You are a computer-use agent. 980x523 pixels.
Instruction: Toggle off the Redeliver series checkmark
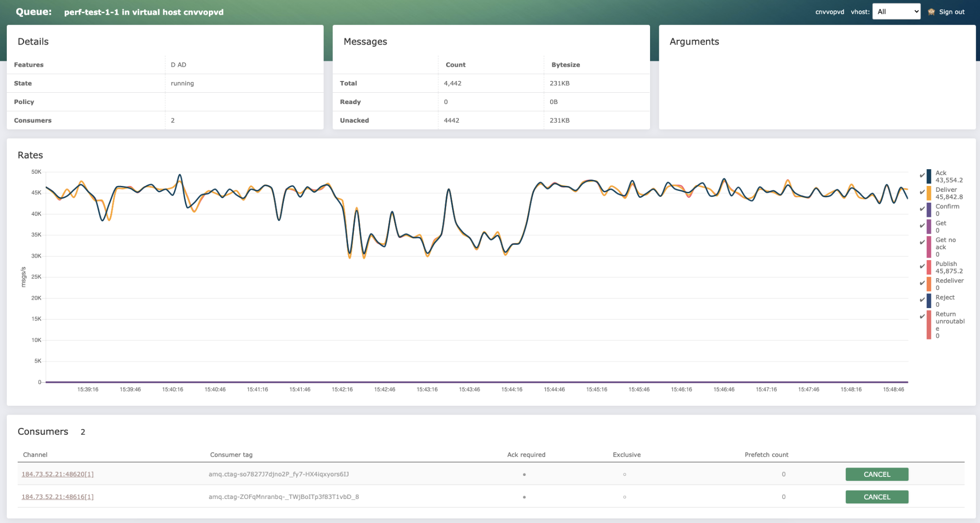coord(922,283)
